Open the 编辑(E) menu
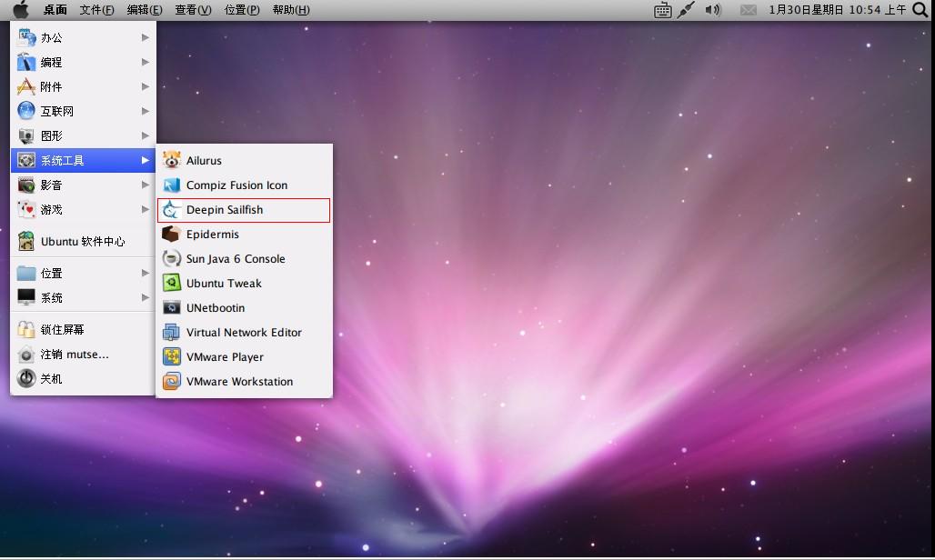This screenshot has width=935, height=560. tap(145, 9)
